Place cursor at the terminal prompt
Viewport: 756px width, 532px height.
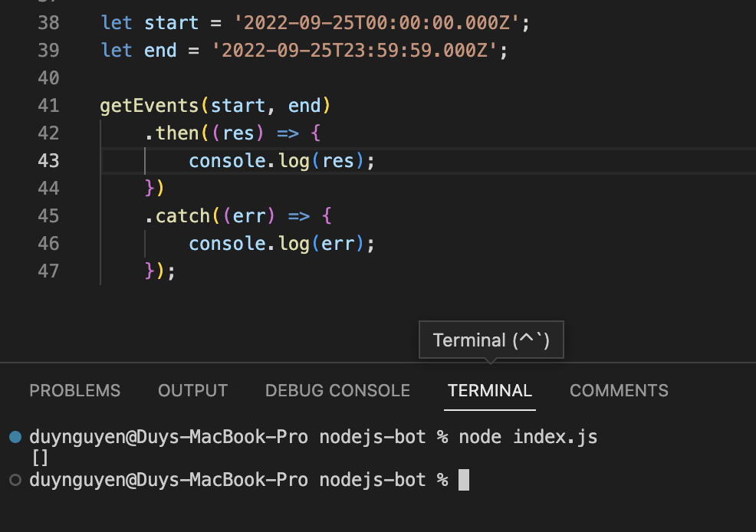pyautogui.click(x=464, y=478)
